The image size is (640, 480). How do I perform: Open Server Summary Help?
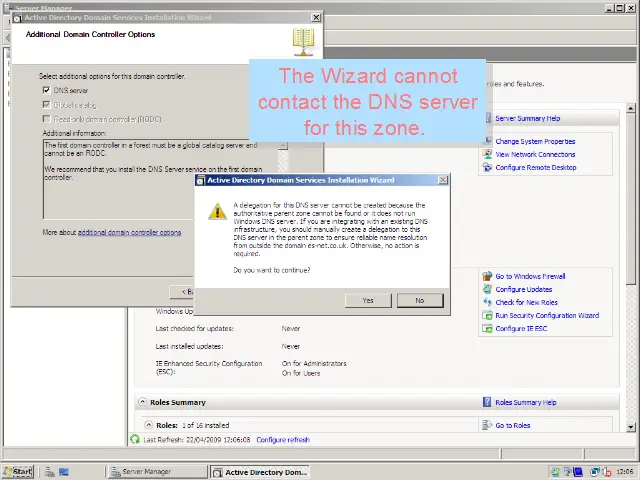pyautogui.click(x=527, y=118)
